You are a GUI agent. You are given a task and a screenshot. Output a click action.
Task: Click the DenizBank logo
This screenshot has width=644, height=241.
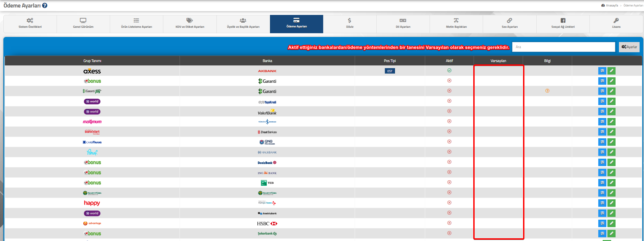point(267,163)
